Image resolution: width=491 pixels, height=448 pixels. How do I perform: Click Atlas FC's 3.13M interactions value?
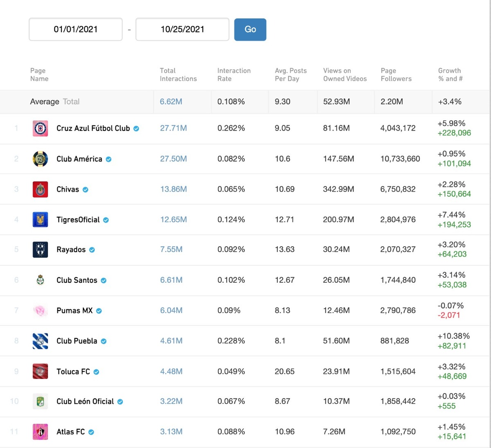click(x=171, y=431)
